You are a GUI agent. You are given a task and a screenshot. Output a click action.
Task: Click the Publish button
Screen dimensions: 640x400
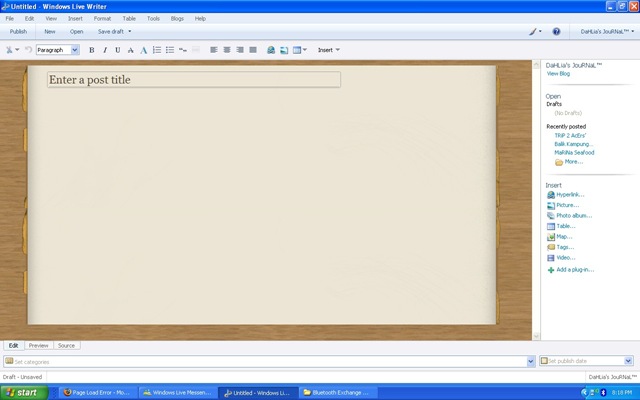click(x=18, y=31)
